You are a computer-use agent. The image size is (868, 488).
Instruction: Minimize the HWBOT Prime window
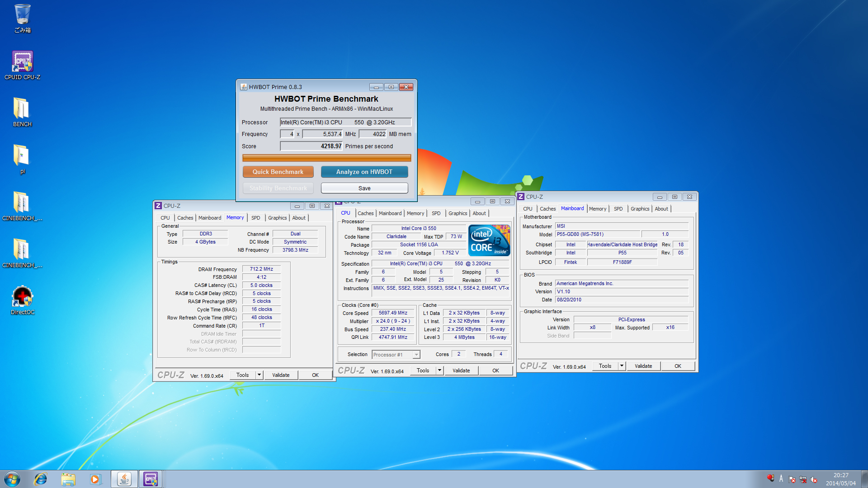376,87
